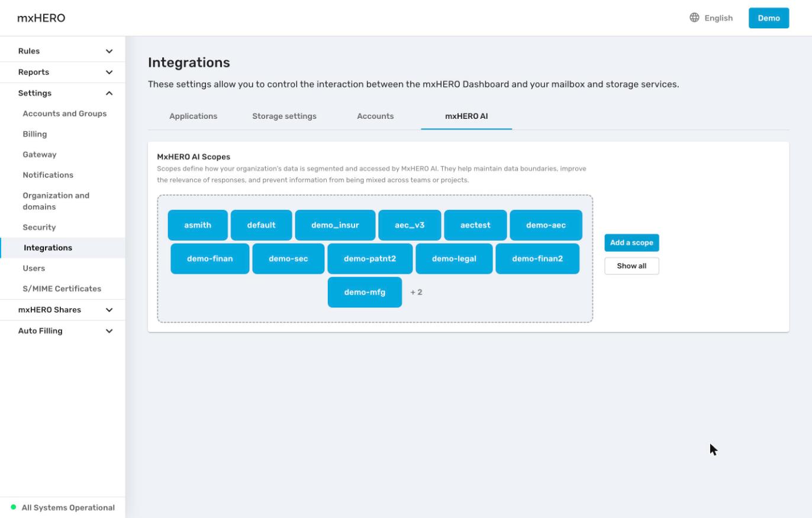Expand the Auto Filling chevron
This screenshot has height=518, width=812.
(109, 331)
